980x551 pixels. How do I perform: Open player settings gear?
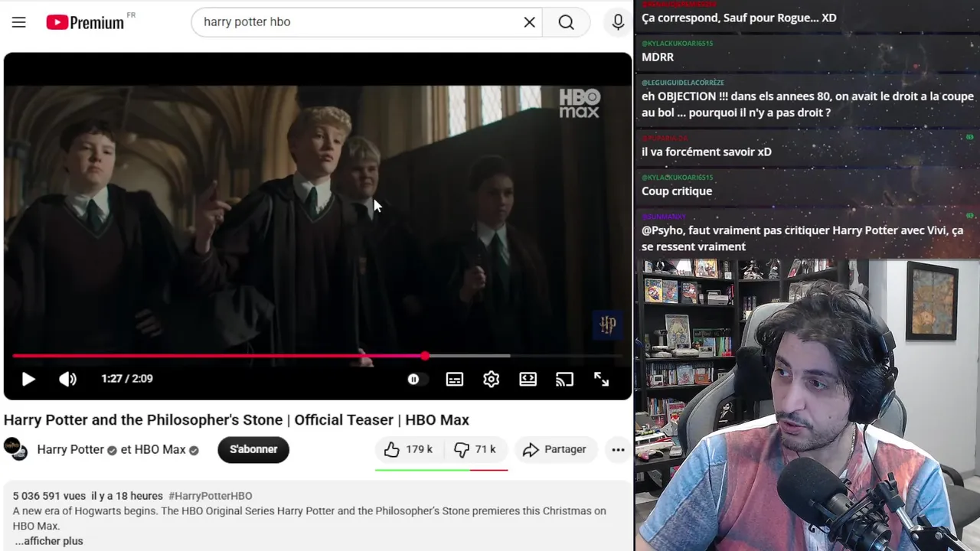pos(492,379)
